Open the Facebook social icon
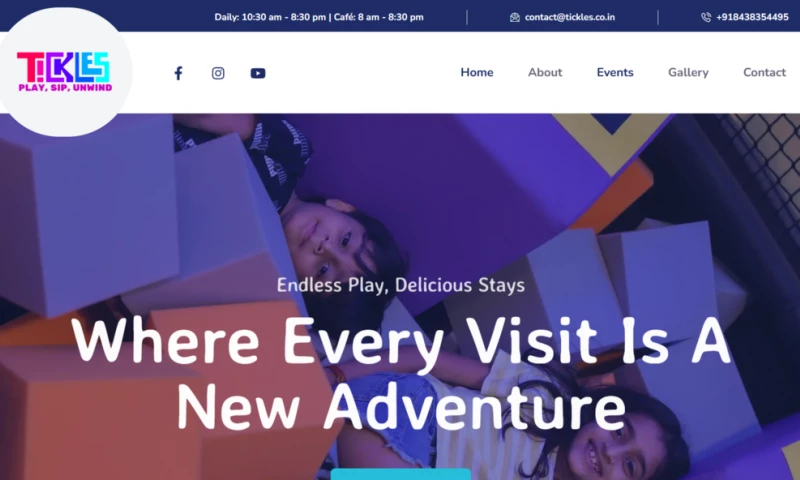The height and width of the screenshot is (480, 800). pyautogui.click(x=178, y=73)
